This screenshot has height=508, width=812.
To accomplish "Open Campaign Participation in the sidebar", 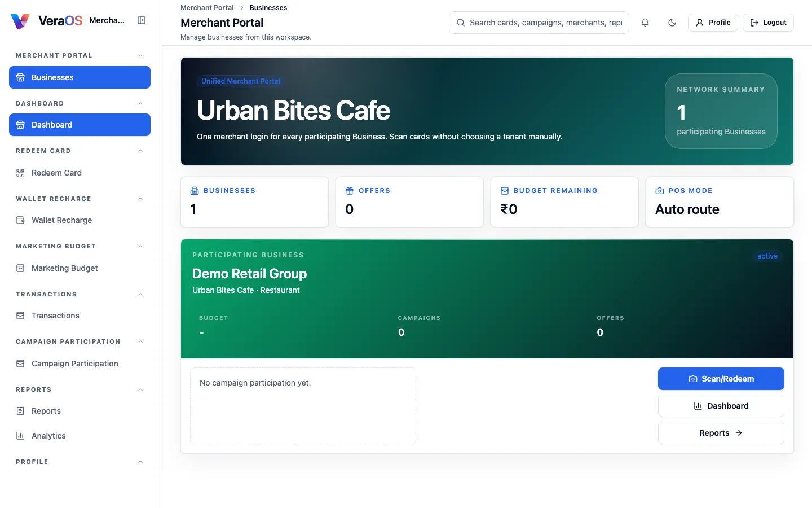I will 80,364.
